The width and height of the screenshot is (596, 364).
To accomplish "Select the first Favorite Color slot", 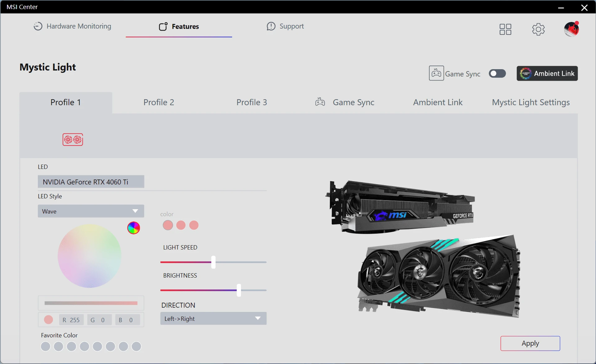I will [45, 346].
